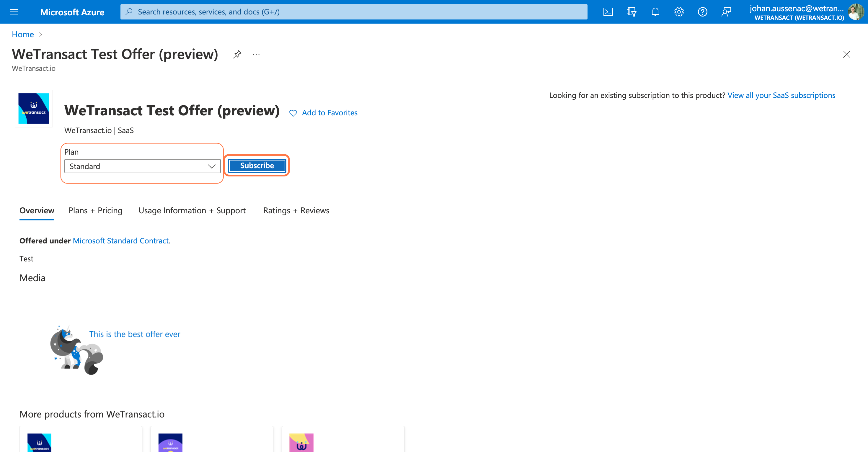Open View all your SaaS subscriptions link
The width and height of the screenshot is (868, 452).
[x=781, y=95]
